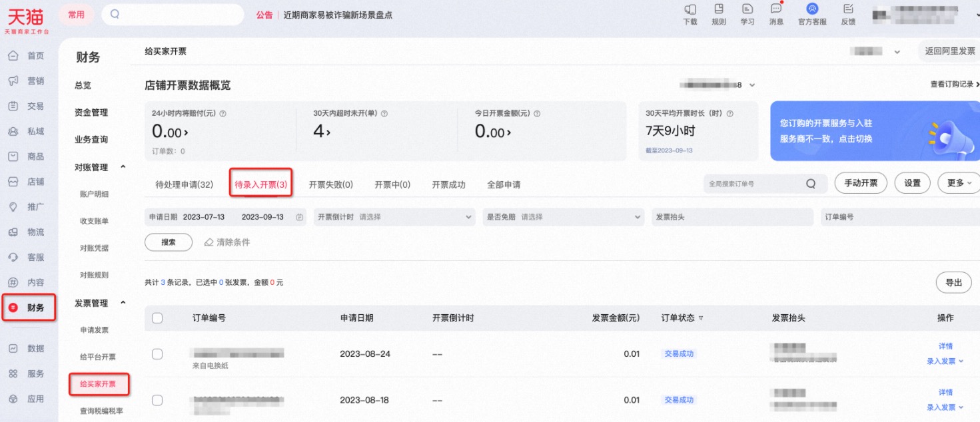Open 给买家开票 in the finance menu
This screenshot has height=422, width=980.
point(98,384)
